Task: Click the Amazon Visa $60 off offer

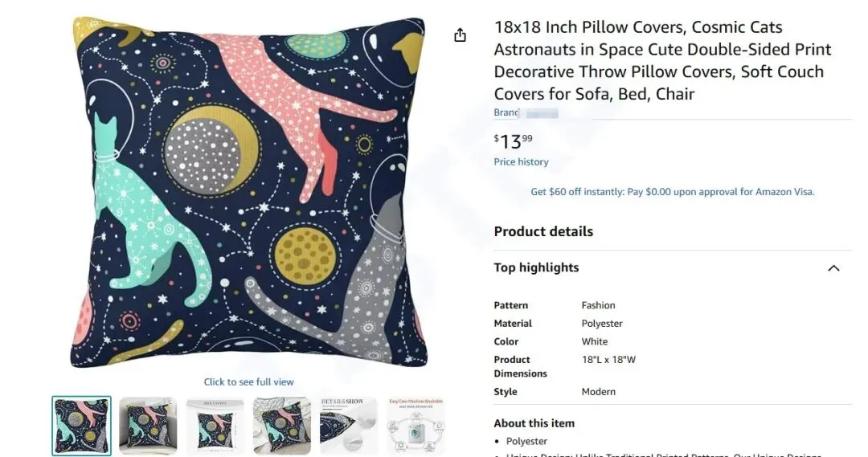Action: coord(672,192)
